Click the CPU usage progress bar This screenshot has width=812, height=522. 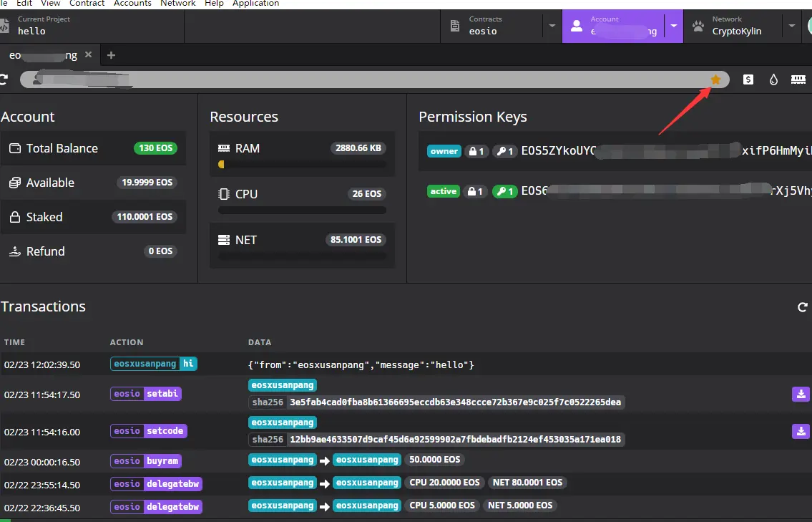[303, 211]
